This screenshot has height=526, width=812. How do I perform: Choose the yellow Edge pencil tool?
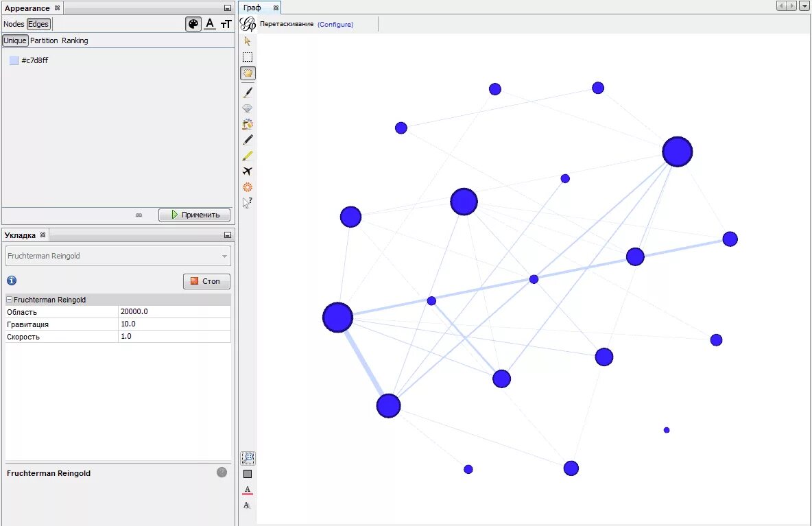pyautogui.click(x=248, y=155)
